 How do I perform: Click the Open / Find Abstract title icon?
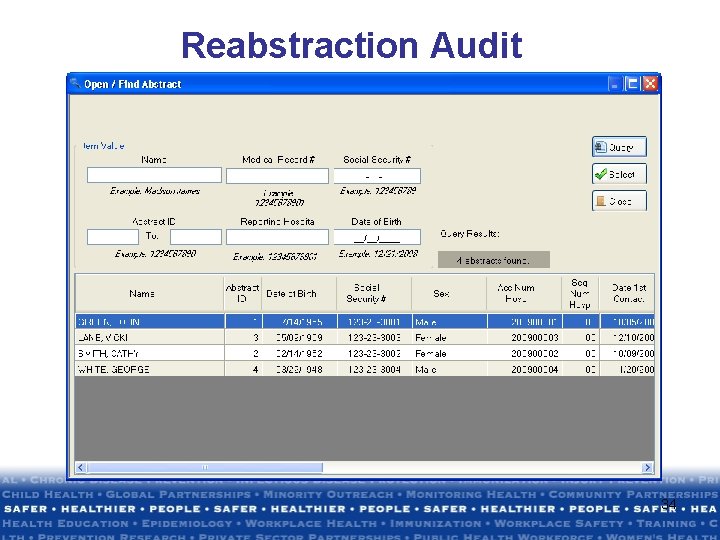coord(75,84)
